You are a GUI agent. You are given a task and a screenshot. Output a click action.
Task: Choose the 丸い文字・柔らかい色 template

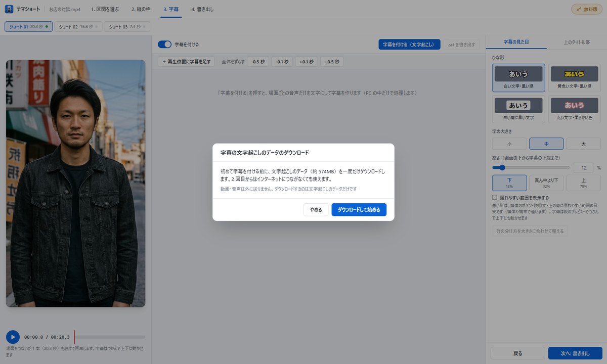574,109
